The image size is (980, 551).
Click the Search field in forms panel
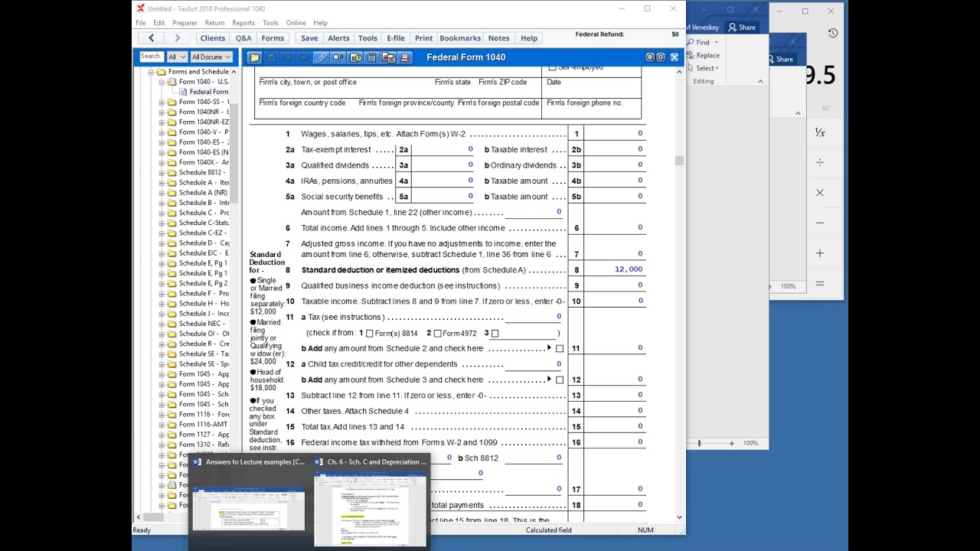click(151, 57)
